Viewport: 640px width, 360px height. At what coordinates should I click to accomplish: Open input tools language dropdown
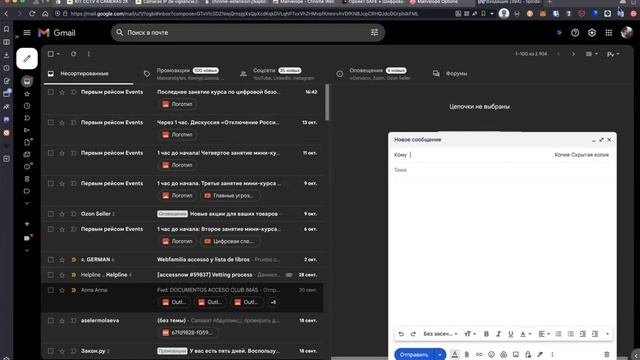613,54
